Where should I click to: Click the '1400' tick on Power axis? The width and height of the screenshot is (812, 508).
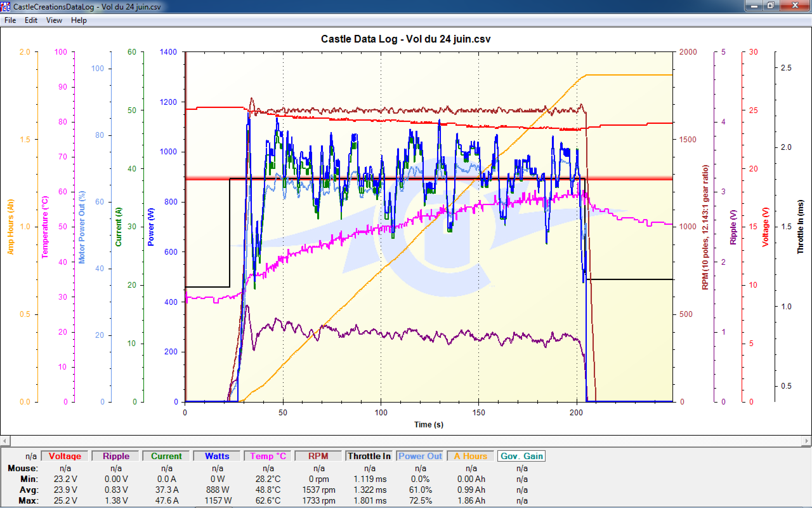click(168, 52)
